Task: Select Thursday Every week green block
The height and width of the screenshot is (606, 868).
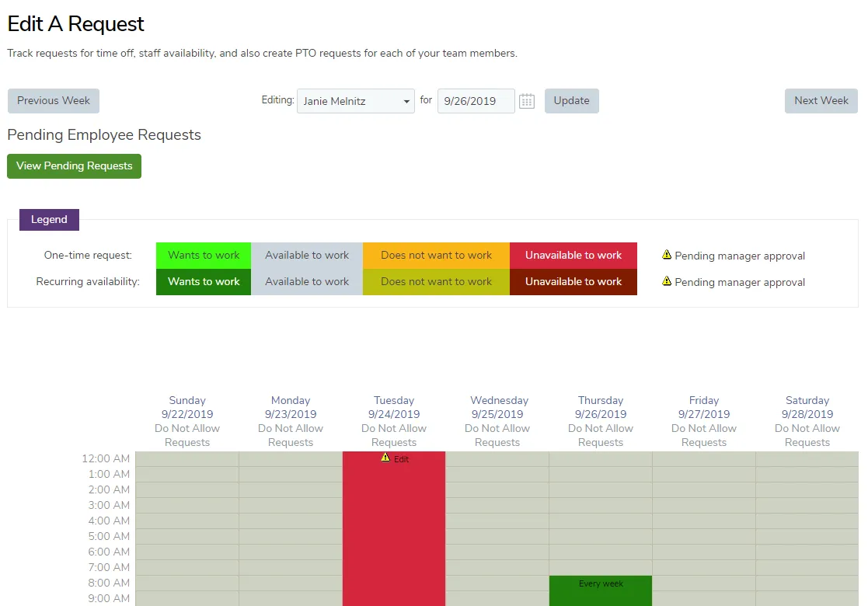Action: click(x=601, y=590)
